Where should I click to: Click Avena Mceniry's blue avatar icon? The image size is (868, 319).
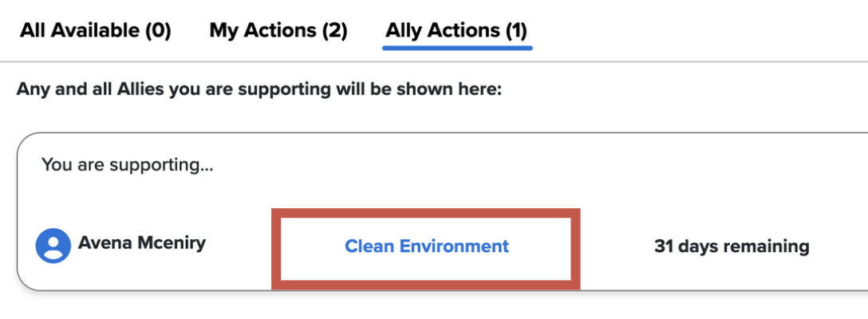click(x=53, y=246)
